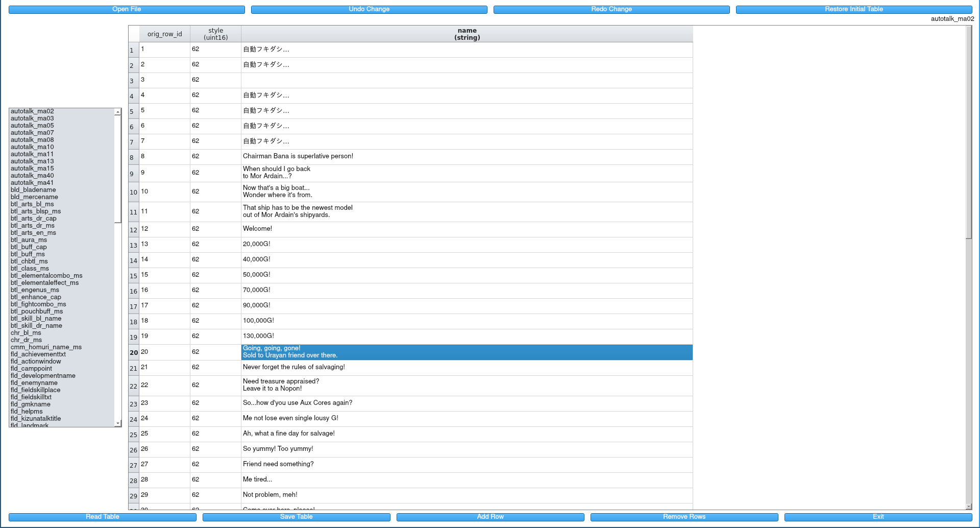This screenshot has width=980, height=528.
Task: Select autotalk_ma03 from the table list
Action: (32, 118)
